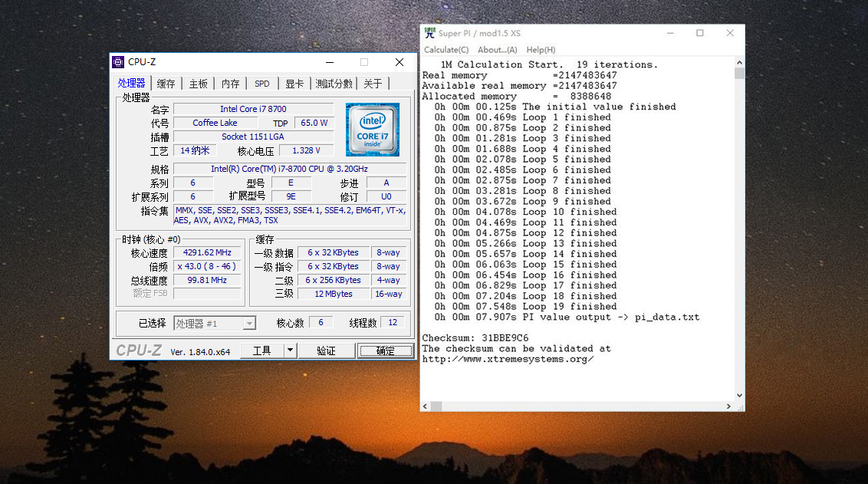
Task: Click the Intel Core i7 8700 name field
Action: (x=254, y=109)
